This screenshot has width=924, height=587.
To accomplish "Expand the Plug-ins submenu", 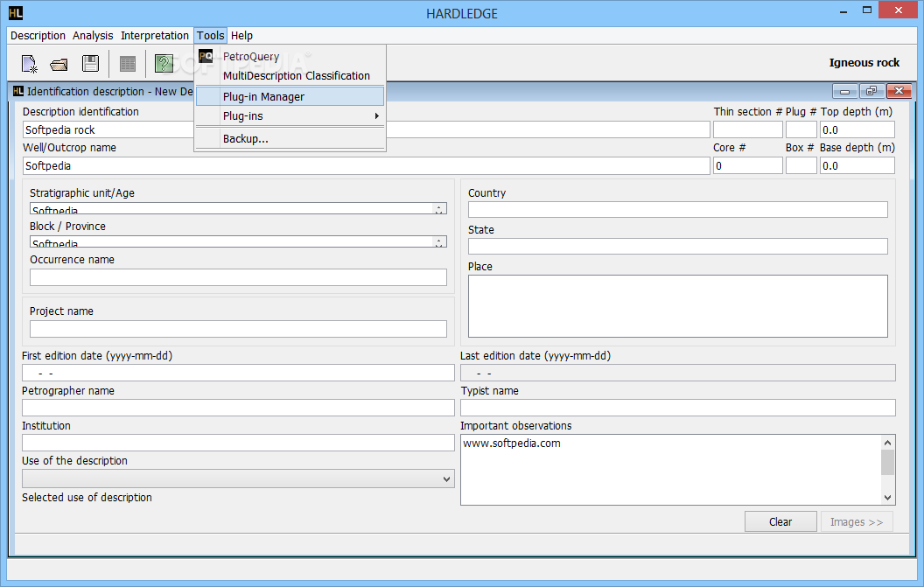I will point(290,116).
